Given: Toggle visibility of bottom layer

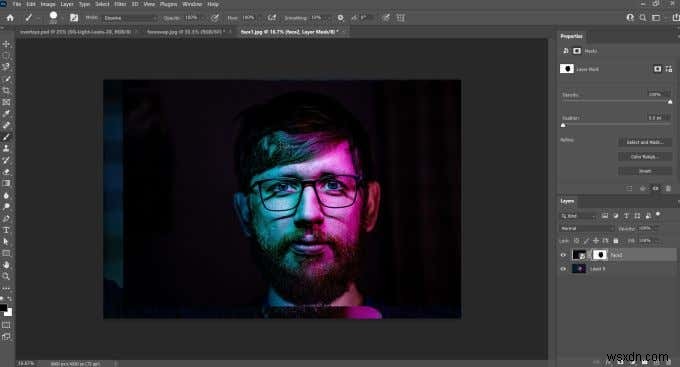Looking at the screenshot, I should pos(563,269).
